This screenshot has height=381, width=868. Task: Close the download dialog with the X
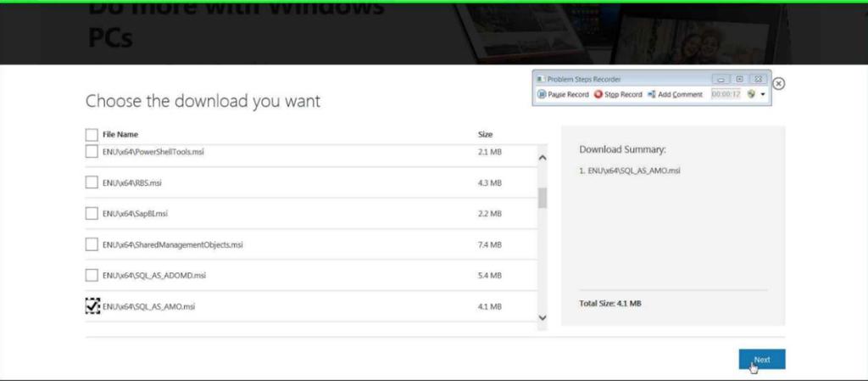tap(778, 84)
